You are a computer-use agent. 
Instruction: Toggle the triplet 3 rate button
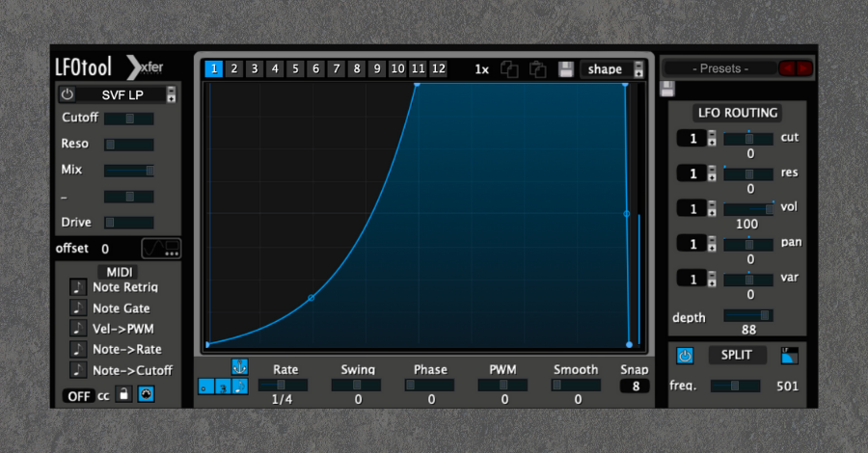pyautogui.click(x=223, y=386)
